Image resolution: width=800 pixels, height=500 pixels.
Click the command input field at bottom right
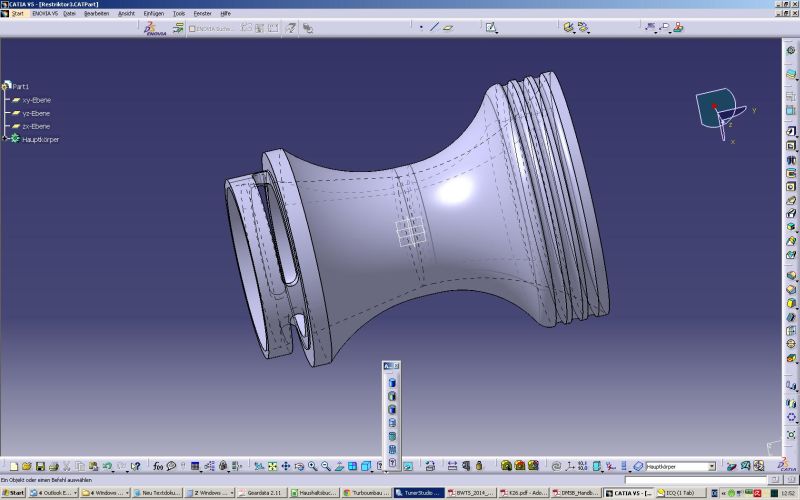[690, 481]
